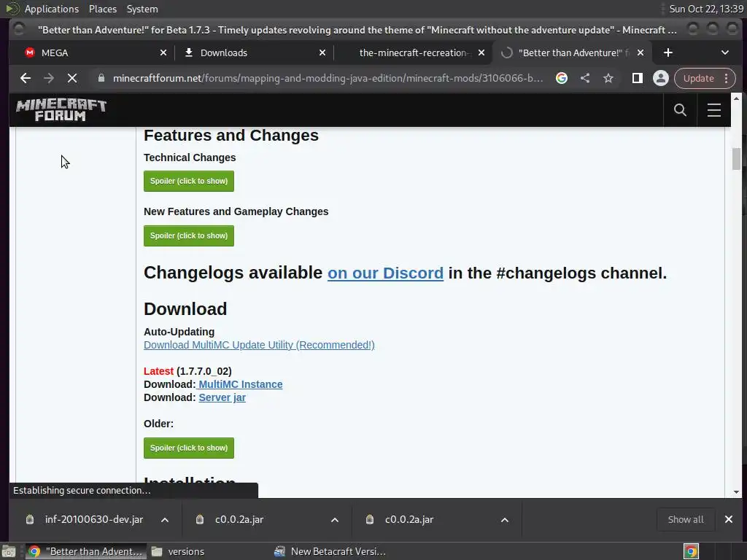Bookmark this page with the star icon
This screenshot has width=747, height=560.
pos(608,78)
